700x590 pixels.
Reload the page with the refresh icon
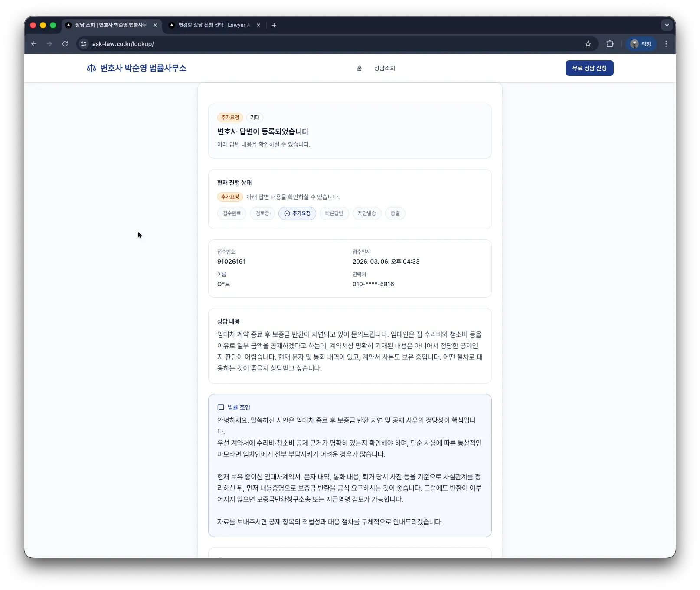65,44
